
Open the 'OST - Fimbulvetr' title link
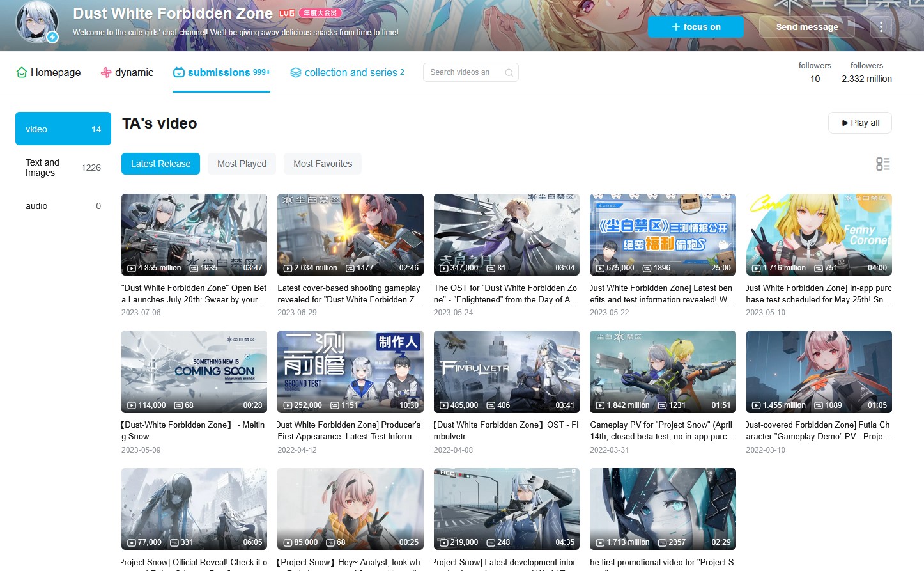(x=507, y=430)
